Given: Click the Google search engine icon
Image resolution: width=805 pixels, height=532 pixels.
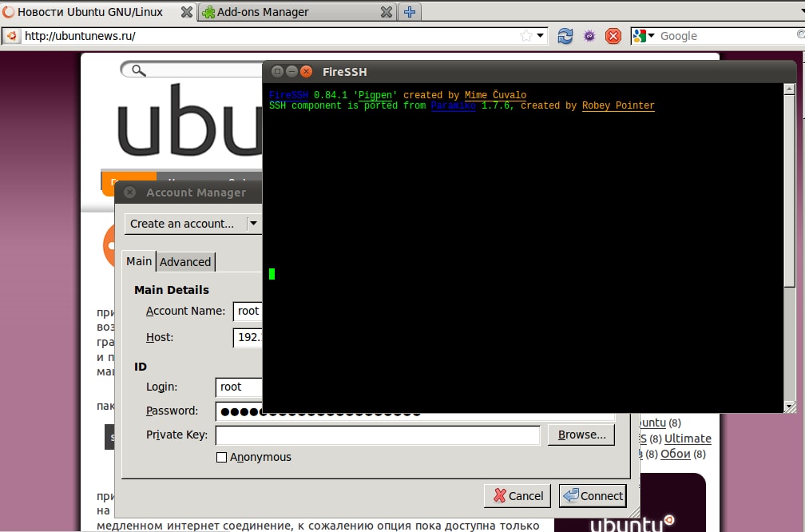Looking at the screenshot, I should pos(639,36).
